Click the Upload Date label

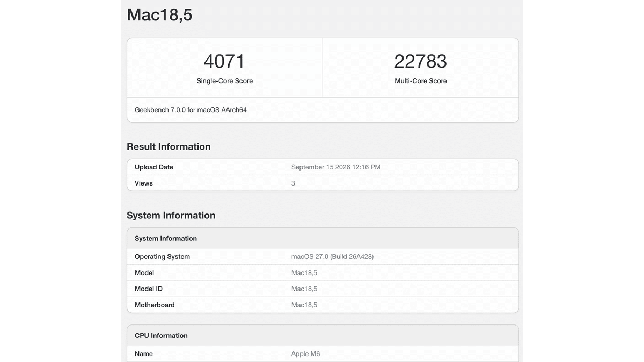[x=154, y=167]
